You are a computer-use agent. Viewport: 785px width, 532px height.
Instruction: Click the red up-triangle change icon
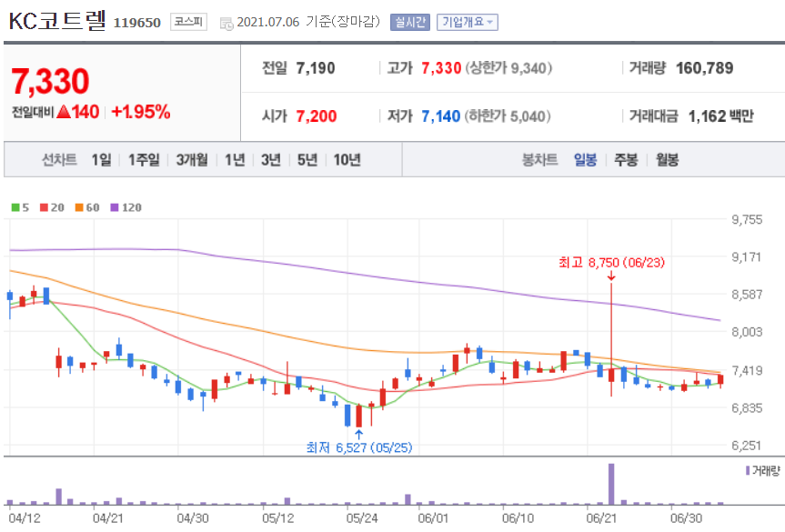[x=64, y=112]
